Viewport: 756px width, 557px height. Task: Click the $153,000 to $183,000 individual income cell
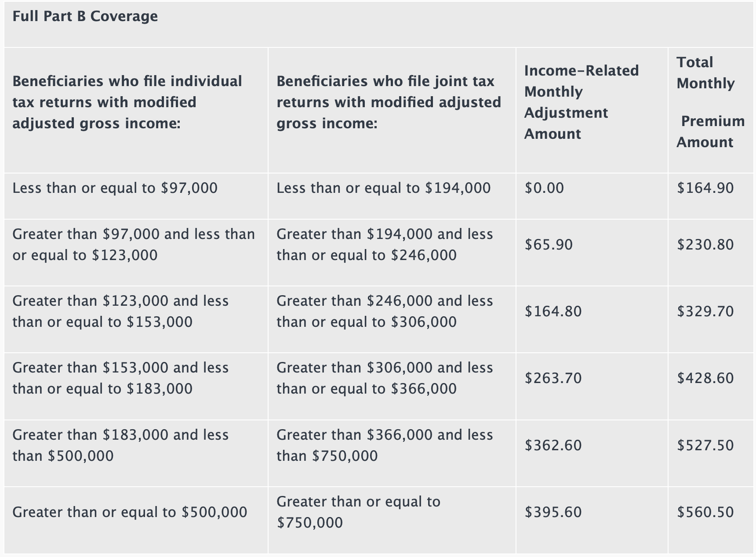(x=120, y=378)
